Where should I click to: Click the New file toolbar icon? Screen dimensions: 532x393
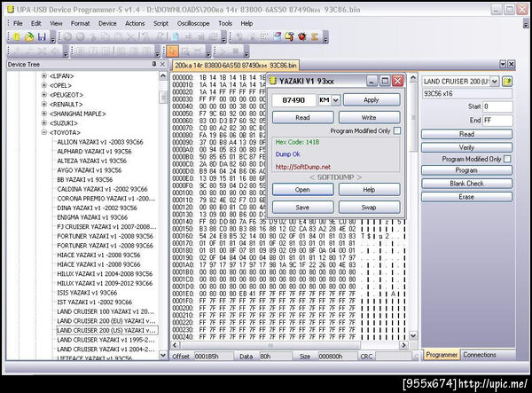click(16, 36)
